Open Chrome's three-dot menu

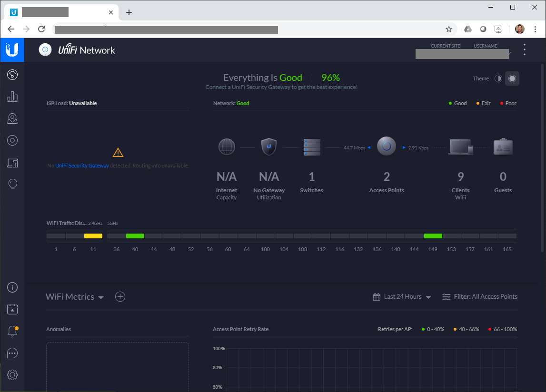pos(535,29)
